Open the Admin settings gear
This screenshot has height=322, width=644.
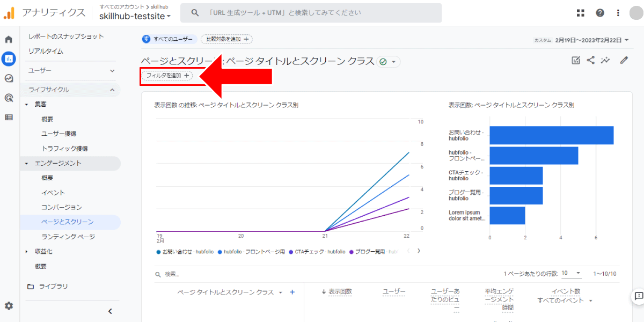[x=9, y=306]
